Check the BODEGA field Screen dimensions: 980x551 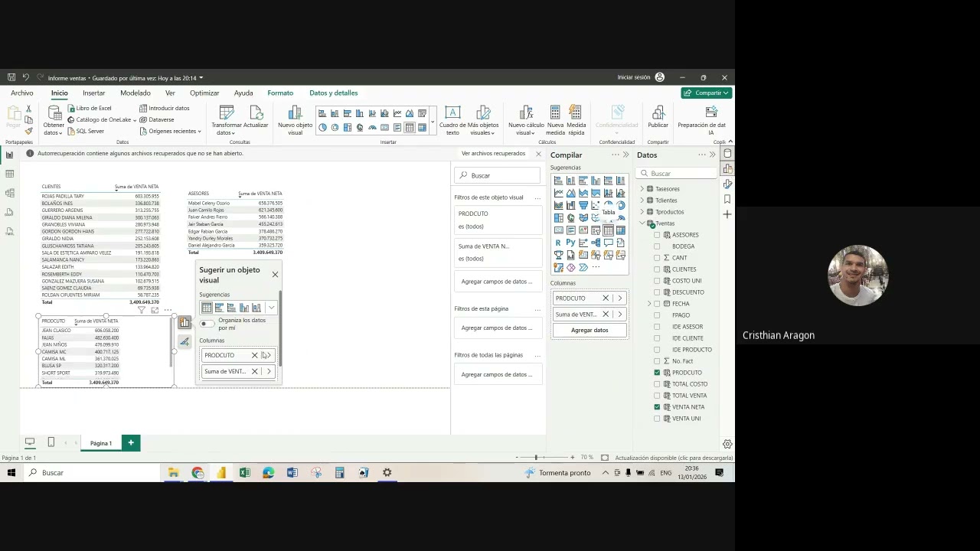coord(657,246)
